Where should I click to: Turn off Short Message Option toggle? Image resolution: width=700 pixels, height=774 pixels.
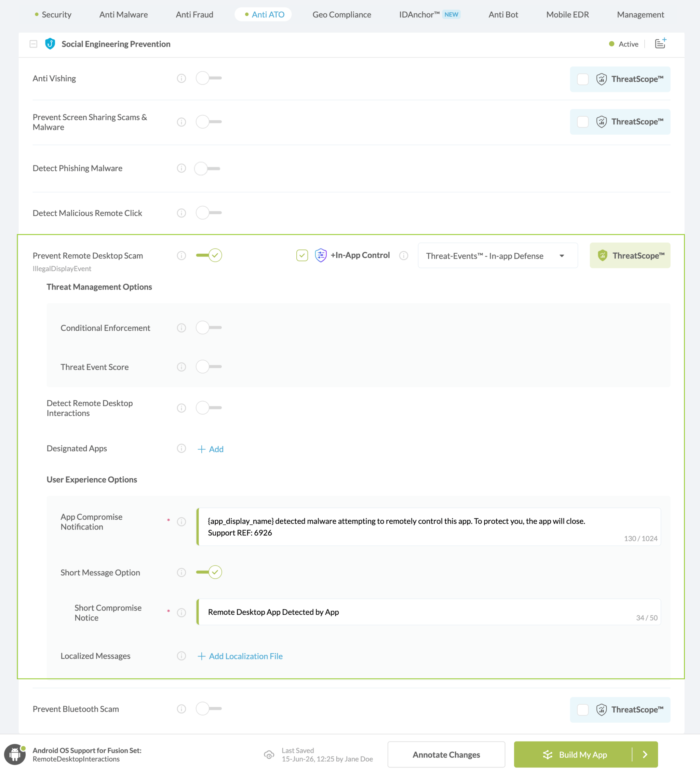(x=208, y=572)
